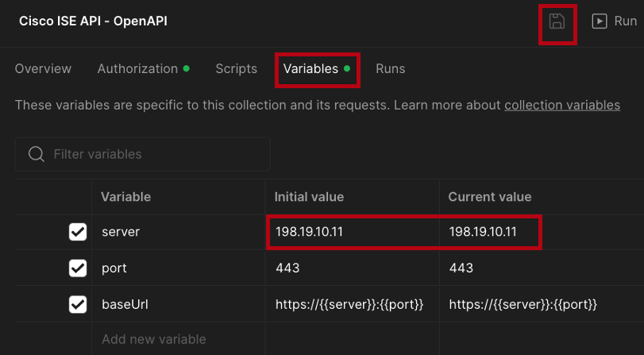Image resolution: width=644 pixels, height=355 pixels.
Task: Click the Variable column header
Action: [x=125, y=197]
